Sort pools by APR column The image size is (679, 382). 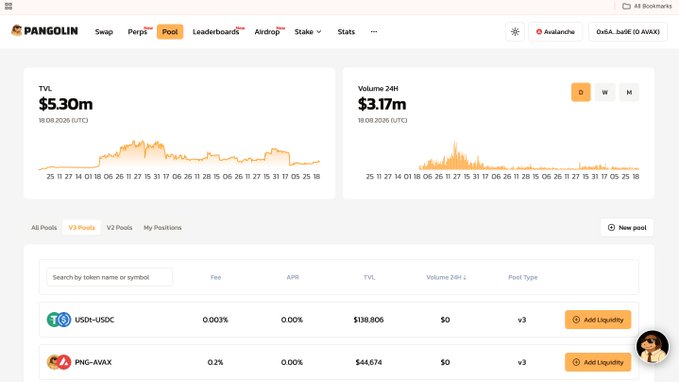point(293,277)
